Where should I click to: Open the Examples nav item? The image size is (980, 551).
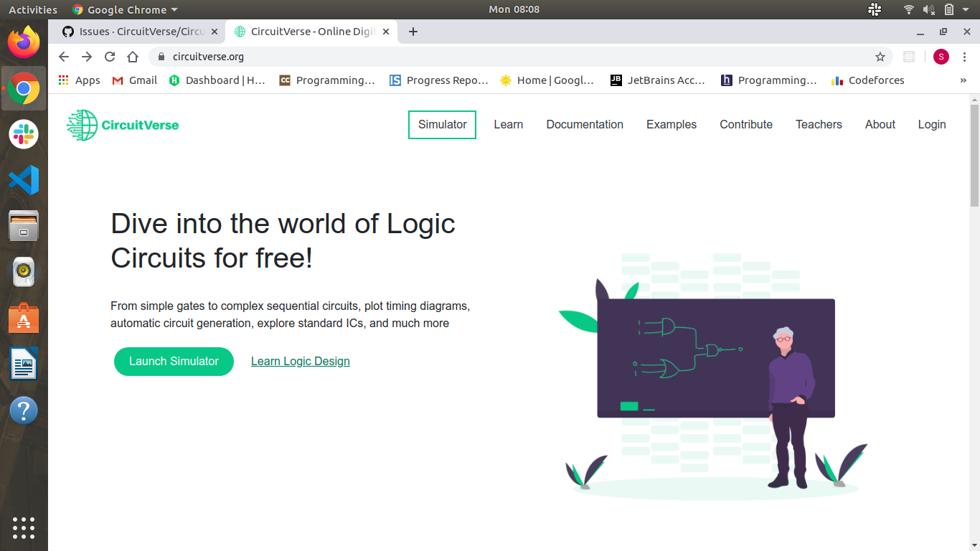[672, 125]
